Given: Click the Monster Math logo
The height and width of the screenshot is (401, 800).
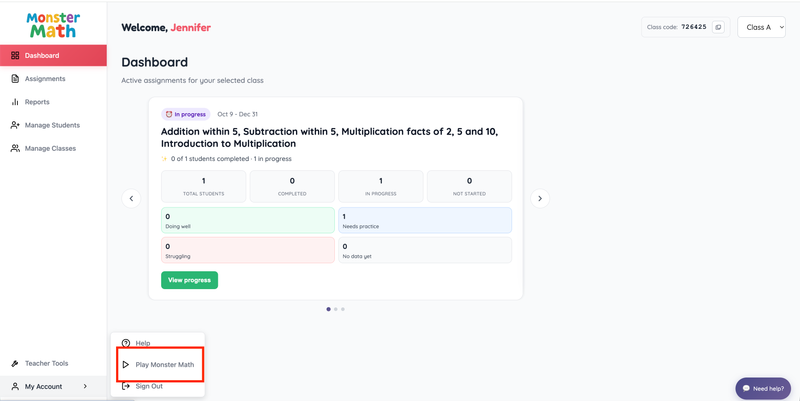Looking at the screenshot, I should (53, 25).
